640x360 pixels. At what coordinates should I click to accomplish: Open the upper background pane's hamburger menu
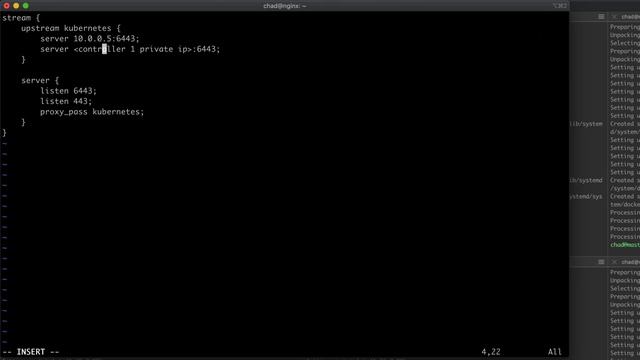[601, 17]
